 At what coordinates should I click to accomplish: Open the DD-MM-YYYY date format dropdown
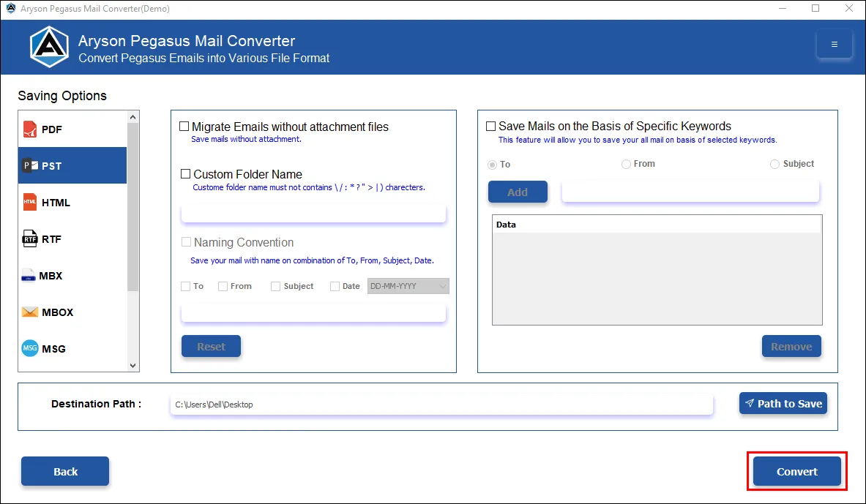coord(408,286)
